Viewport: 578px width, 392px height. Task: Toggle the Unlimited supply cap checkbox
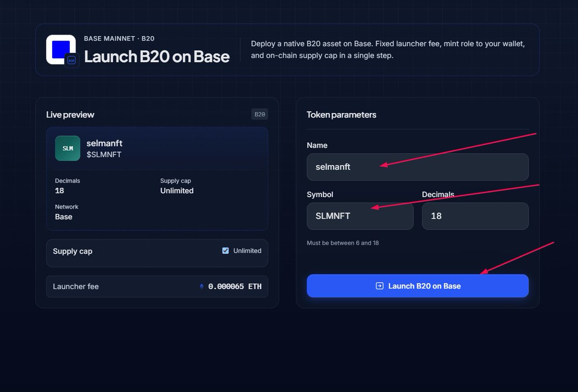pyautogui.click(x=225, y=250)
